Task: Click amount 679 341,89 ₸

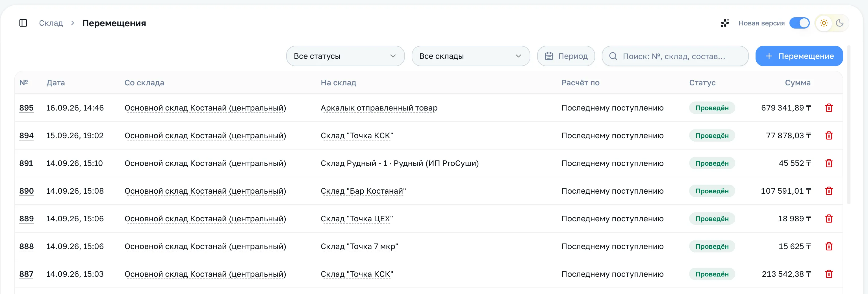Action: pyautogui.click(x=786, y=108)
